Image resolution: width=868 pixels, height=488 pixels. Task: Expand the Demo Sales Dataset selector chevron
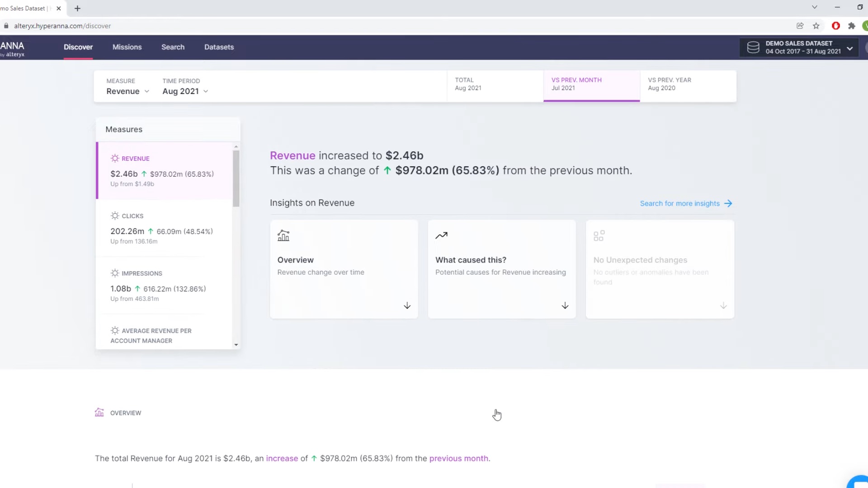pyautogui.click(x=850, y=48)
